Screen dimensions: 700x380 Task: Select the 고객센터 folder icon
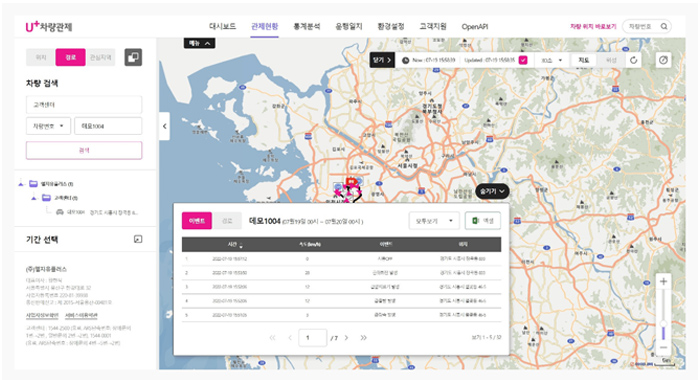click(46, 198)
